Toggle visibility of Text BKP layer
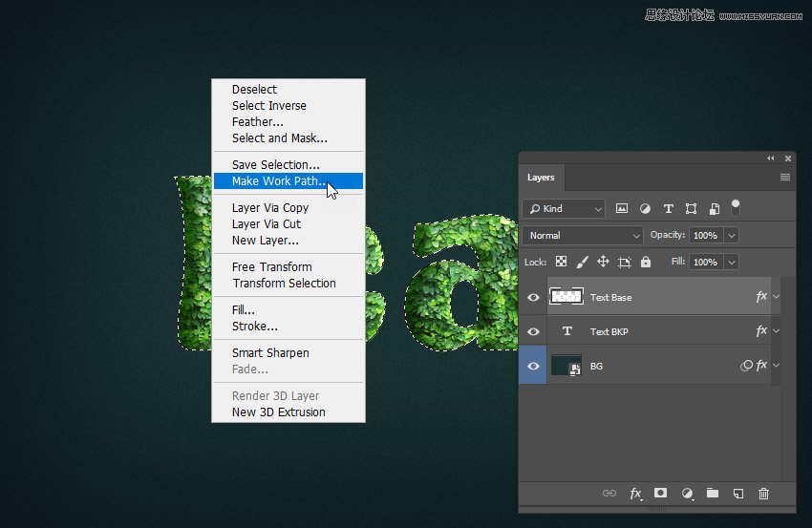This screenshot has height=528, width=812. (533, 331)
